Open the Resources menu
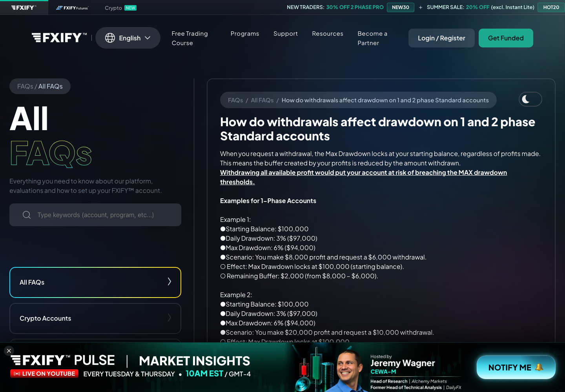Image resolution: width=565 pixels, height=392 pixels. [328, 34]
